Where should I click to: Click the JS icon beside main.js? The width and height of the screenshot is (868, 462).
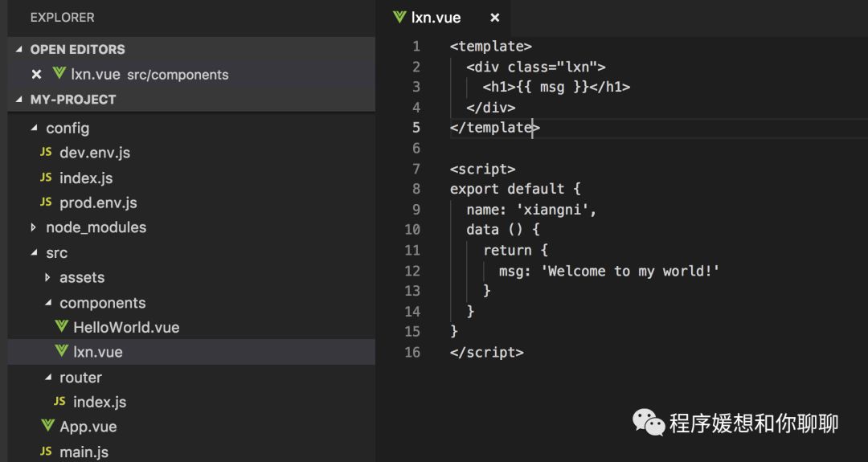pos(46,452)
